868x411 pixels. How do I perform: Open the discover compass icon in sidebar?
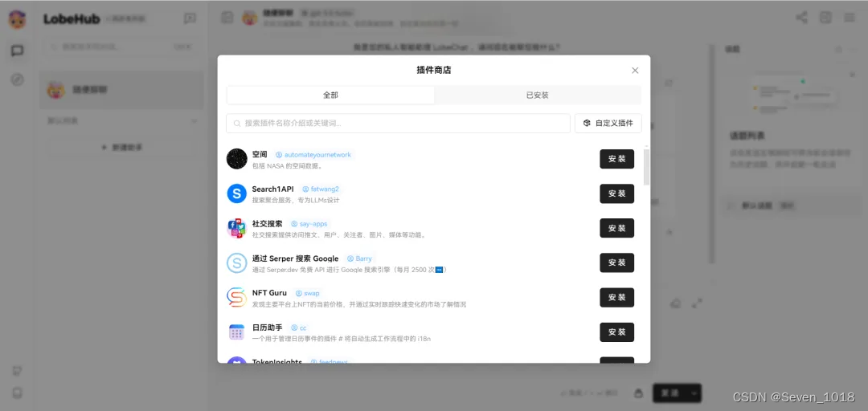pos(17,79)
